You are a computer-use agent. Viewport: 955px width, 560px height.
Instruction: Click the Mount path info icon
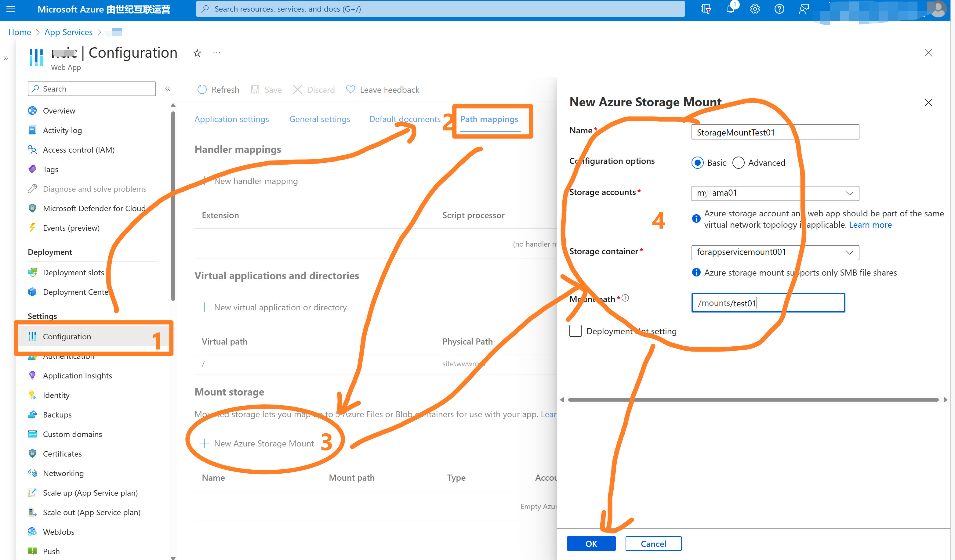point(626,298)
